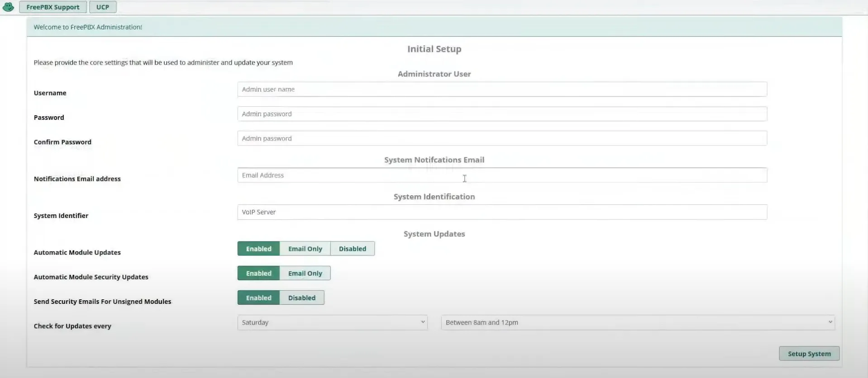Focus the Notifications Email Address field
Image resolution: width=868 pixels, height=378 pixels.
point(502,175)
